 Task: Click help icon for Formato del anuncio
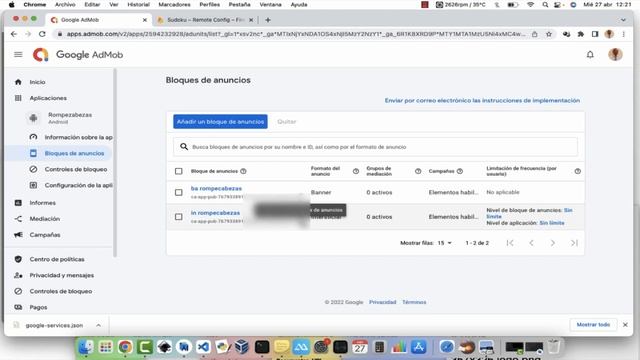pos(356,171)
